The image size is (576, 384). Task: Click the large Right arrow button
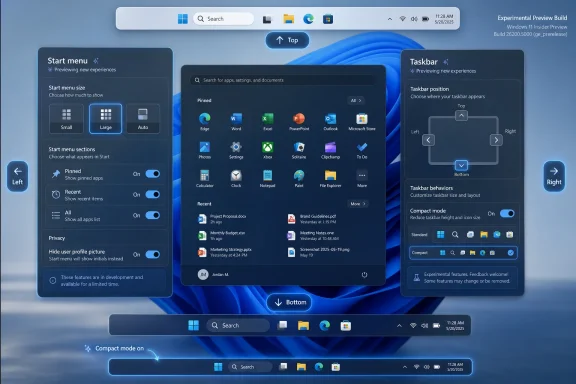(x=554, y=176)
